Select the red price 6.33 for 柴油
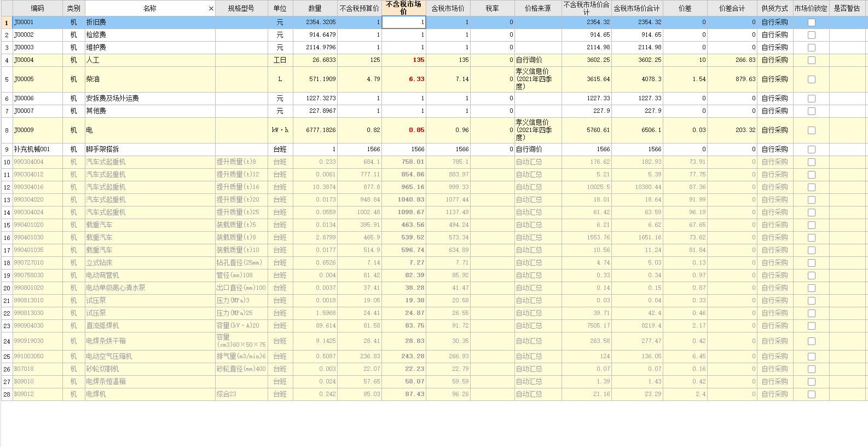This screenshot has width=868, height=447. tap(403, 79)
